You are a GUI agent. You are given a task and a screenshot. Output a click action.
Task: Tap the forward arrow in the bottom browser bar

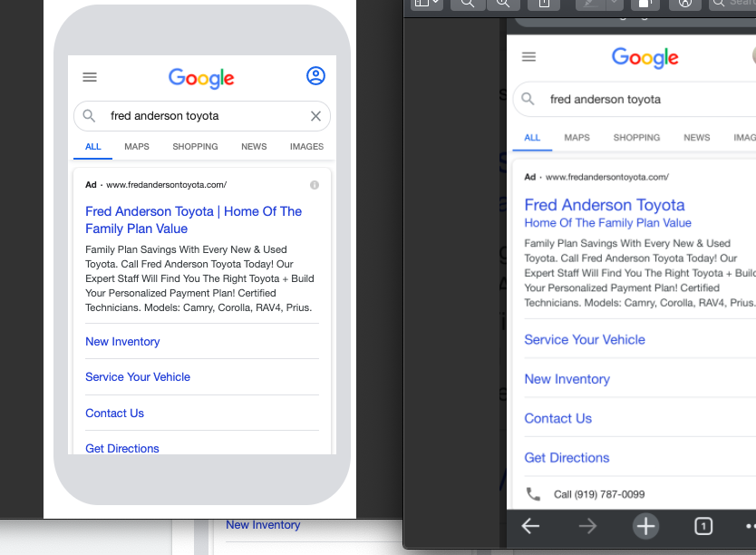(587, 526)
